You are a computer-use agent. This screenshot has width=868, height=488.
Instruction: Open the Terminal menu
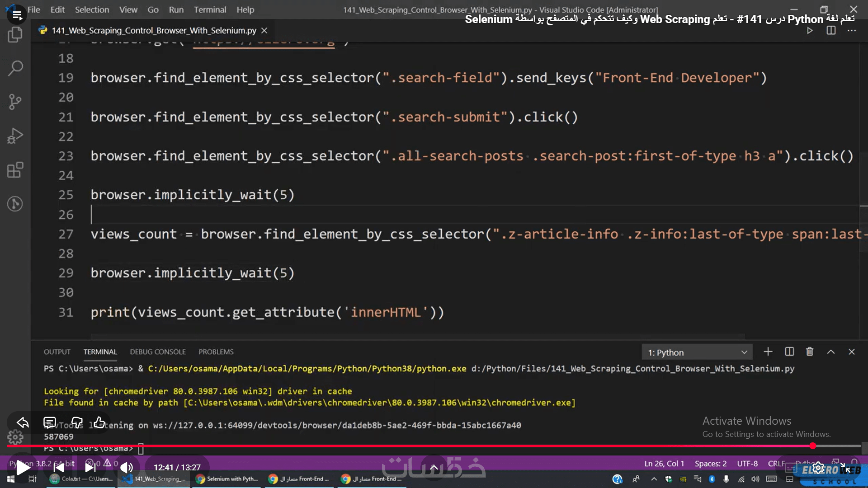click(x=210, y=9)
